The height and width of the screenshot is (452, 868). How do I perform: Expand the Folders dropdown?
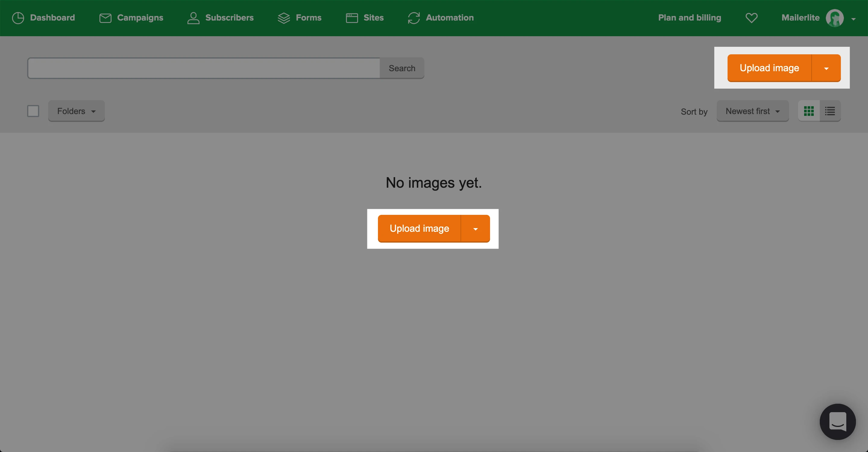point(77,111)
